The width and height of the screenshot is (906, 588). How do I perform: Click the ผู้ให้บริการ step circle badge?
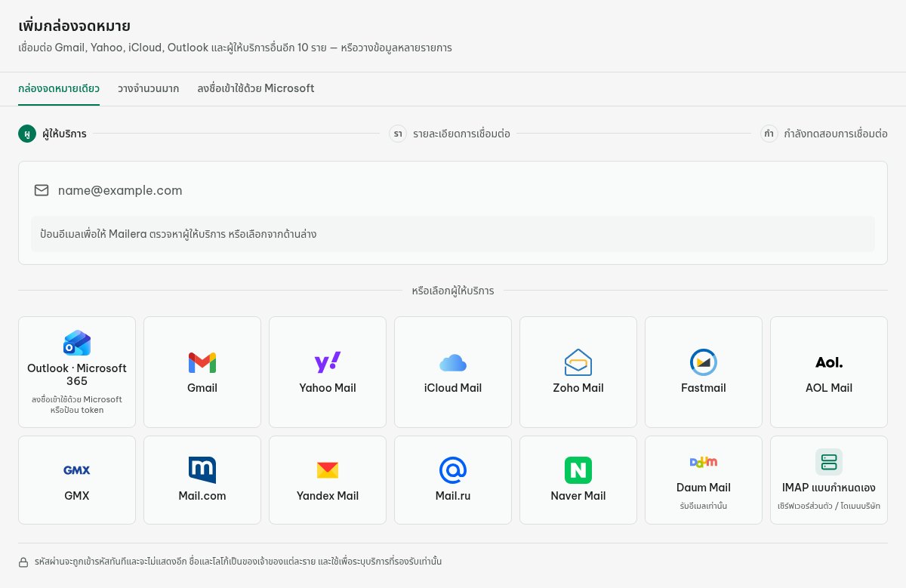coord(27,134)
